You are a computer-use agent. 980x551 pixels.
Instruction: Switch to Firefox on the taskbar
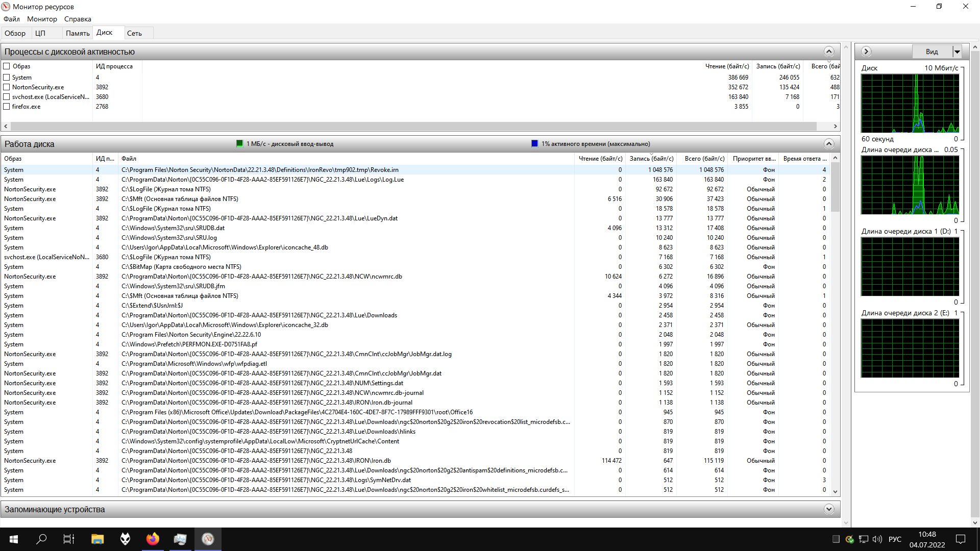(153, 539)
